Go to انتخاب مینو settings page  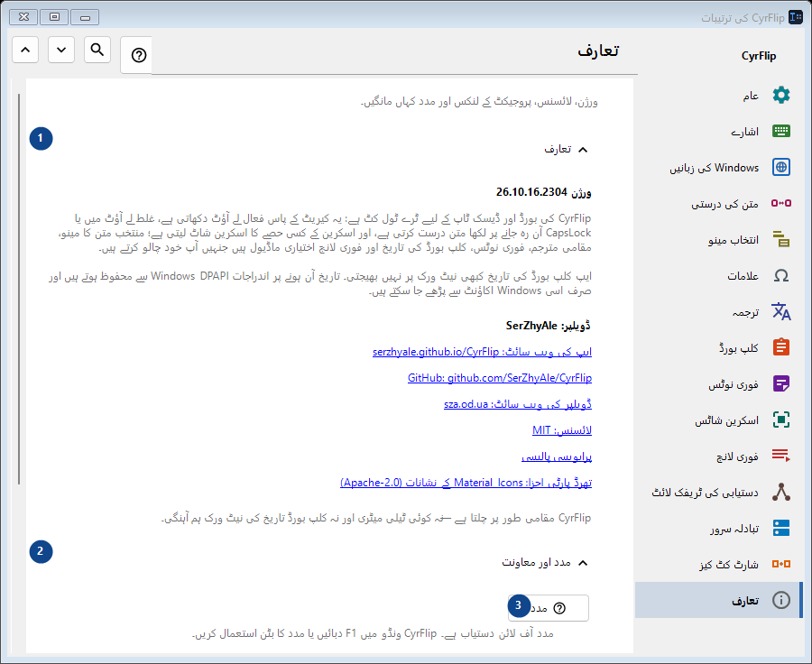pyautogui.click(x=719, y=239)
